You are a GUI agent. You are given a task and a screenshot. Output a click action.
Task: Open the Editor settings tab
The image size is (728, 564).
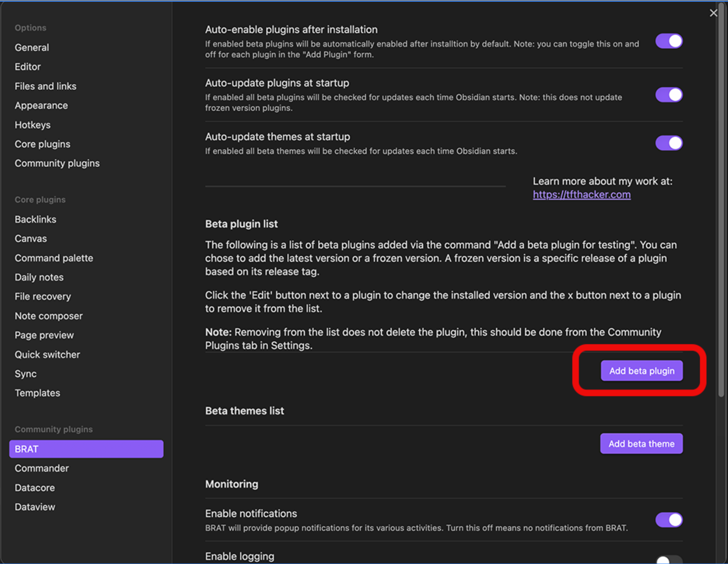(x=28, y=67)
